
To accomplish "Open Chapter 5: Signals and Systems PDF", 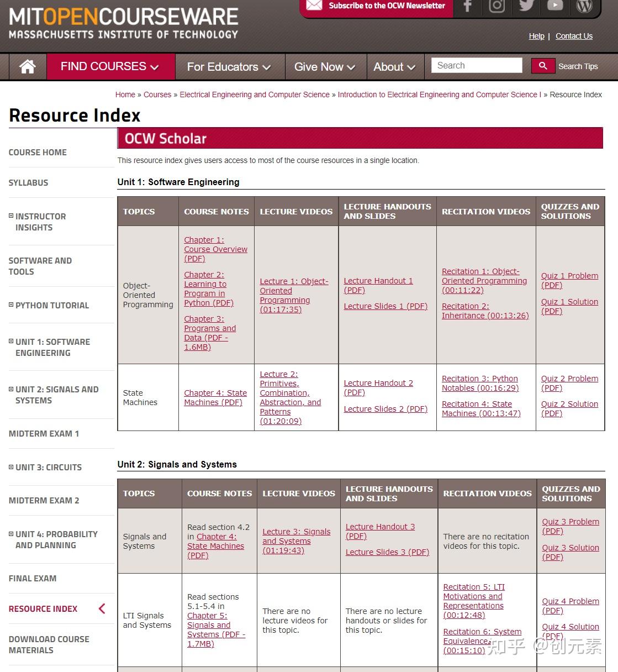I will point(216,629).
